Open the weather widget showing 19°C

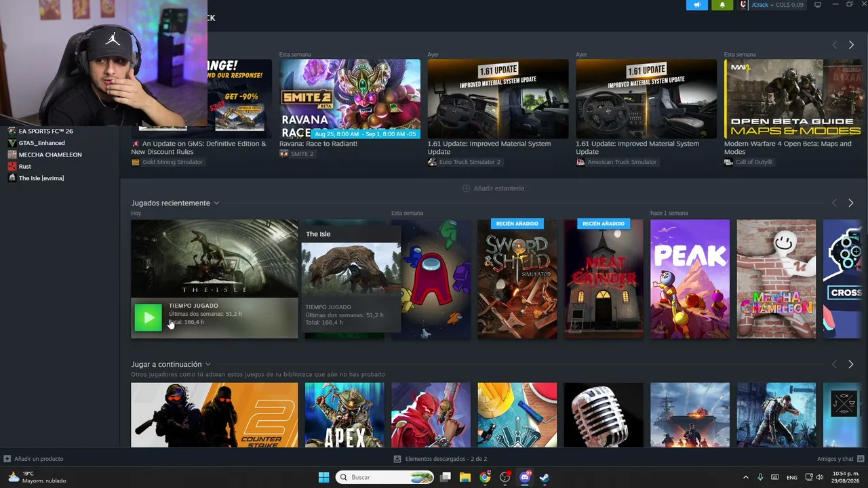(x=37, y=477)
